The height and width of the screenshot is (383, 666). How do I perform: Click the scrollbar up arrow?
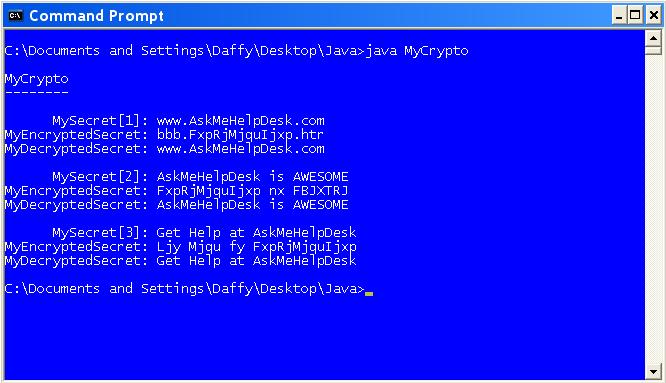pyautogui.click(x=653, y=39)
